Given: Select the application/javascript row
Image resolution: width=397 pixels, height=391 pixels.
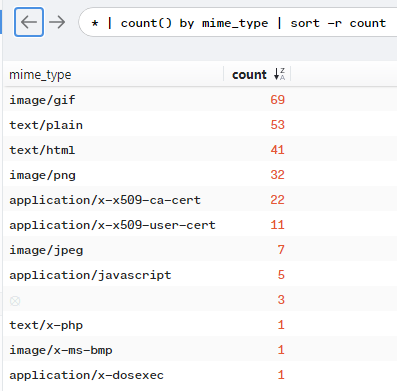Looking at the screenshot, I should pos(200,275).
